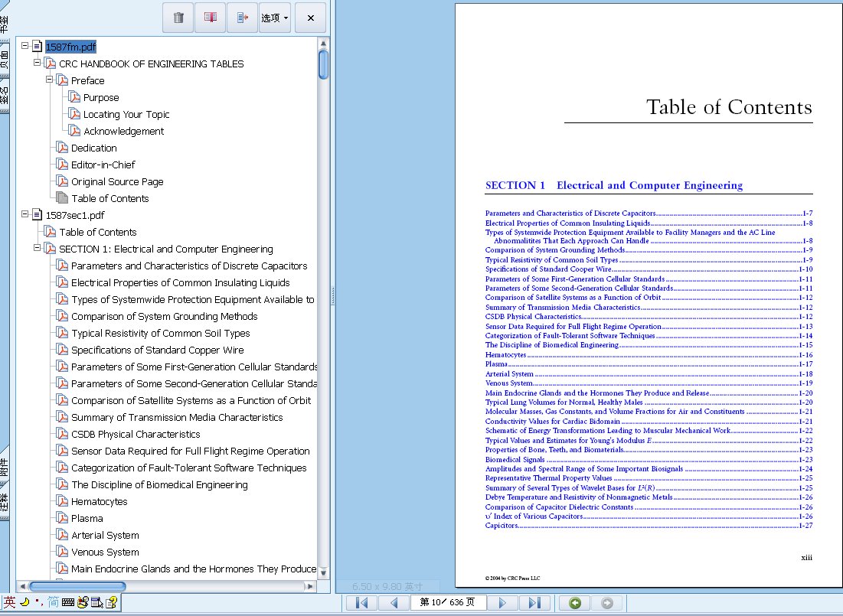The height and width of the screenshot is (616, 843).
Task: Click the page number field 第10/636页
Action: click(449, 602)
